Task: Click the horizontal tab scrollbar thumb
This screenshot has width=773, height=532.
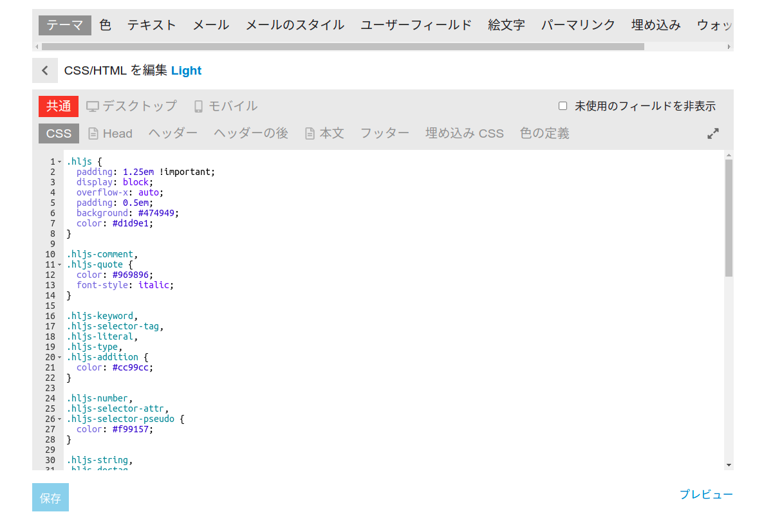Action: tap(342, 47)
